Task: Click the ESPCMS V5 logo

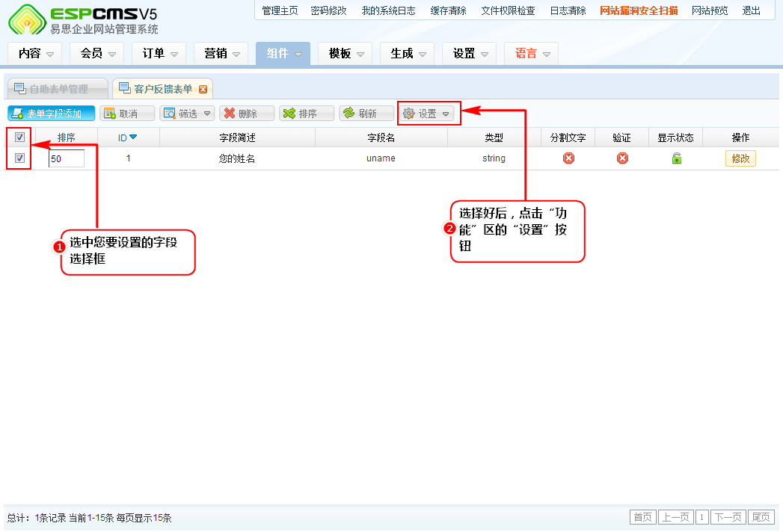Action: [x=83, y=19]
